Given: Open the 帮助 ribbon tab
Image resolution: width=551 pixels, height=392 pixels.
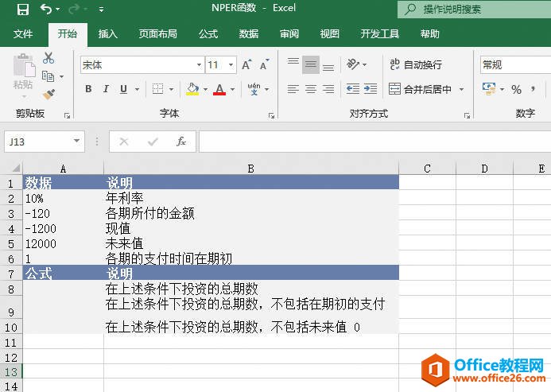Looking at the screenshot, I should [x=430, y=34].
